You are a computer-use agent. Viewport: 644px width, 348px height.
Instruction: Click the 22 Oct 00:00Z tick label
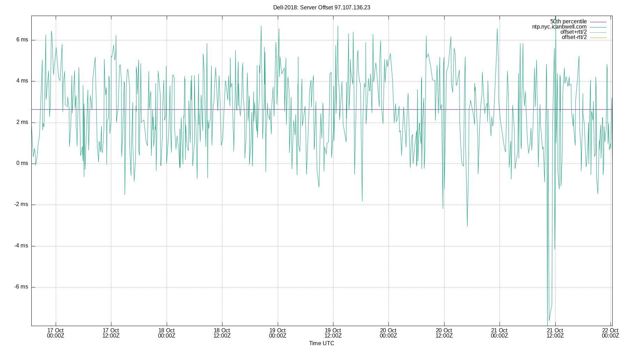tap(611, 333)
